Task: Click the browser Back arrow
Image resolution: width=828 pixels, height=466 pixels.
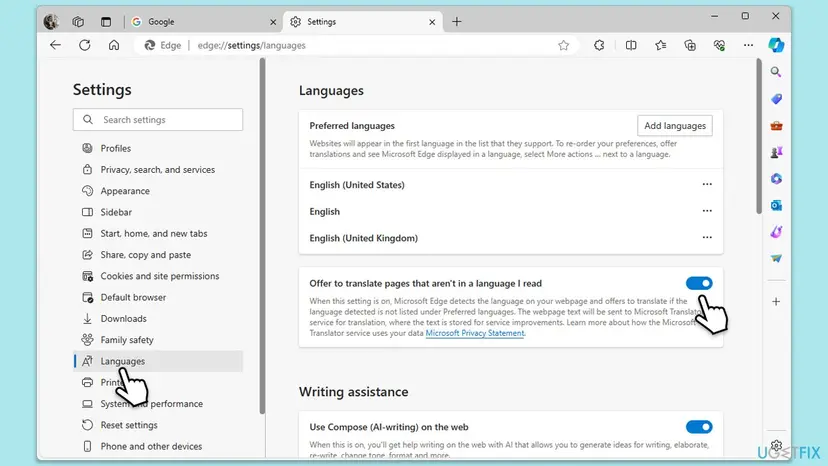Action: click(x=55, y=45)
